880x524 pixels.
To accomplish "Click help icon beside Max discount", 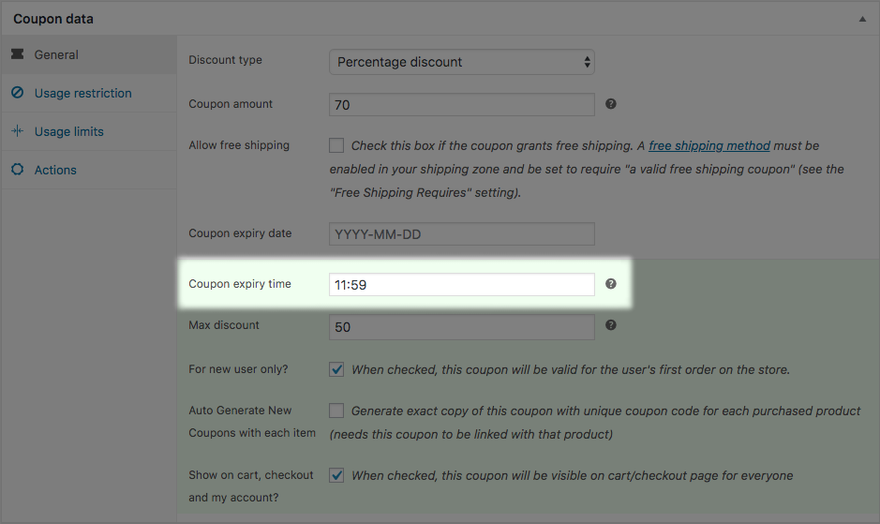I will [610, 326].
